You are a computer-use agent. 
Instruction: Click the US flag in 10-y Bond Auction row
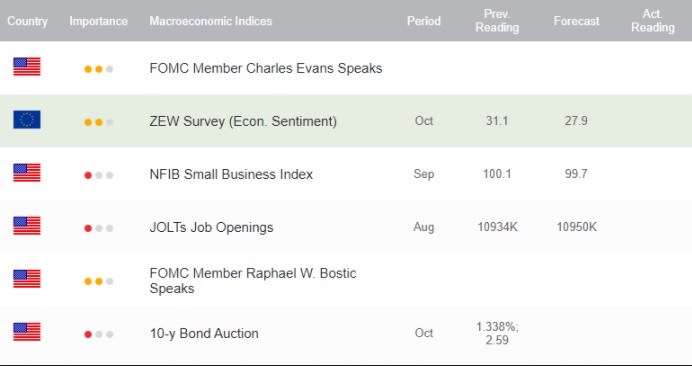[27, 332]
